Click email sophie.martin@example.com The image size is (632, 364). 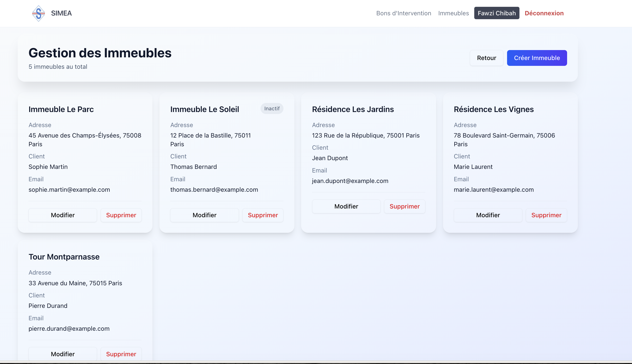(x=69, y=190)
